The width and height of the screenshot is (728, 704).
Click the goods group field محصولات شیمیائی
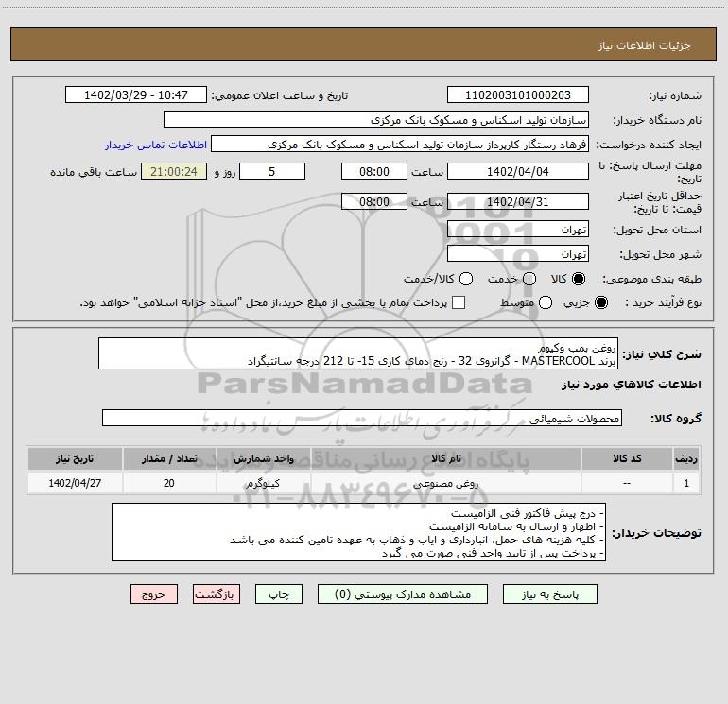tap(362, 418)
